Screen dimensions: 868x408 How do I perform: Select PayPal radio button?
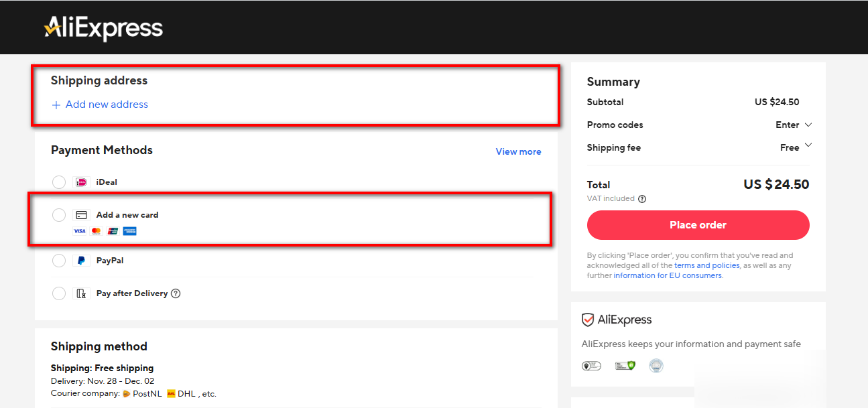tap(59, 261)
